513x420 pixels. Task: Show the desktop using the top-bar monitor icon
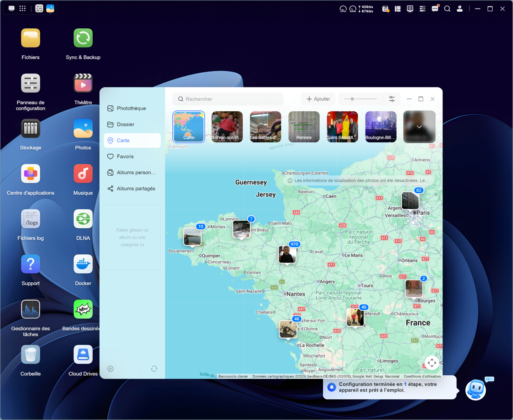12,9
